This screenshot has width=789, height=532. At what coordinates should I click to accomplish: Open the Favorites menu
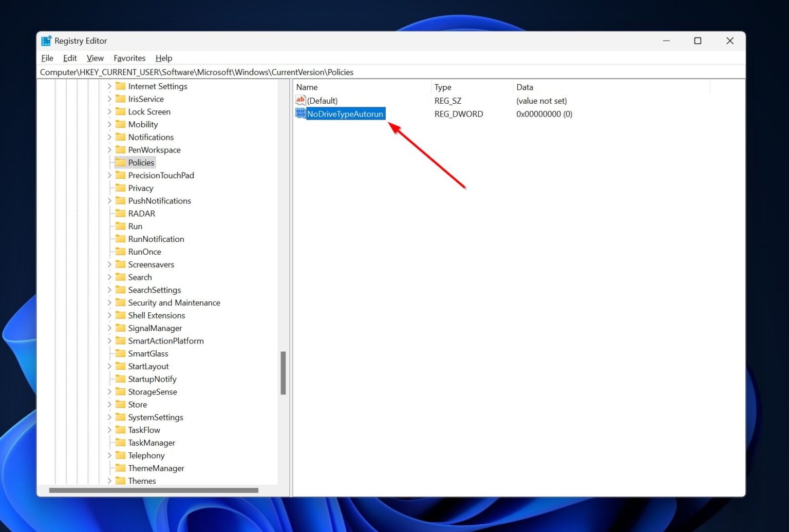(129, 58)
